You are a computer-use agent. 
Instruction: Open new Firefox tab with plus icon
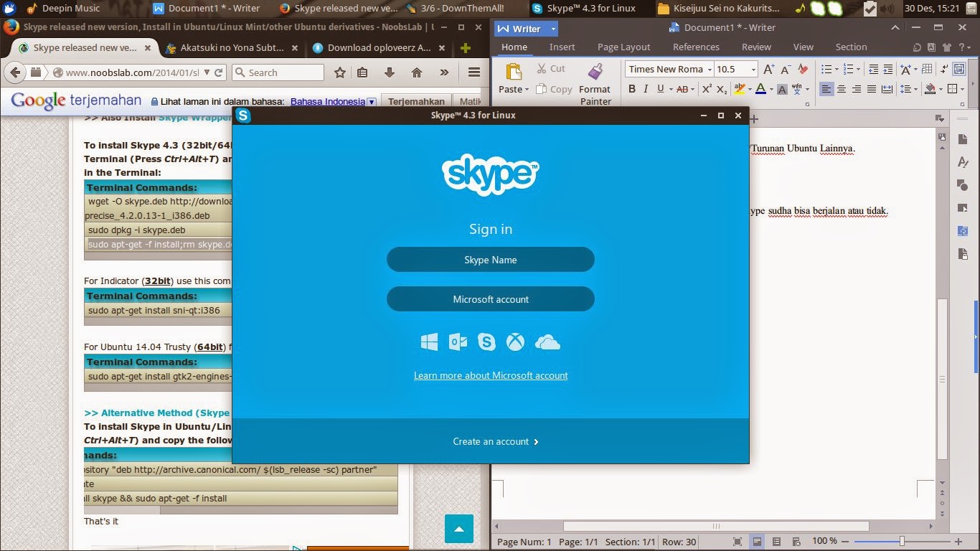465,48
